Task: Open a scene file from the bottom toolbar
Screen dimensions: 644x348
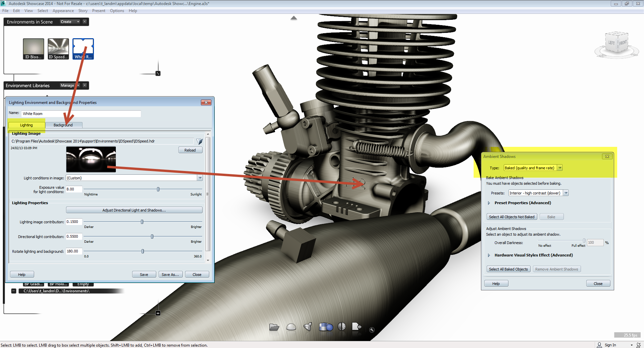Action: pyautogui.click(x=274, y=328)
